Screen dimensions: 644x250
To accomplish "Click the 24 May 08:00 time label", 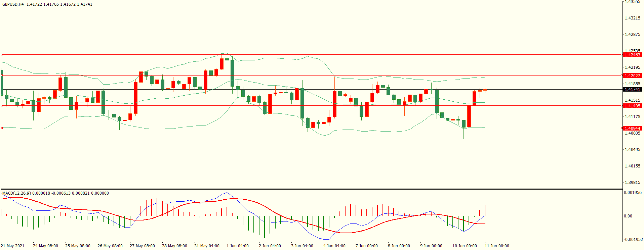I will point(45,246).
